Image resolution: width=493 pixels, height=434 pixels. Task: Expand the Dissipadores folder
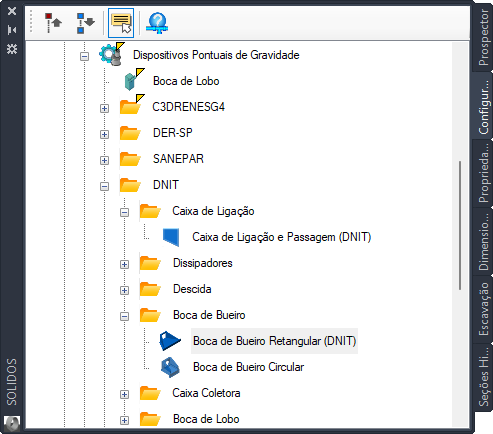124,264
